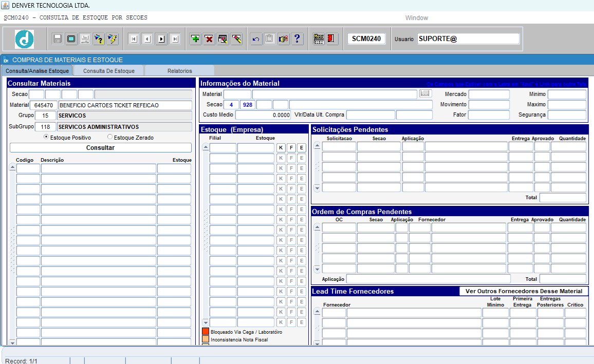
Task: Insert a new record with green plus
Action: (x=195, y=39)
